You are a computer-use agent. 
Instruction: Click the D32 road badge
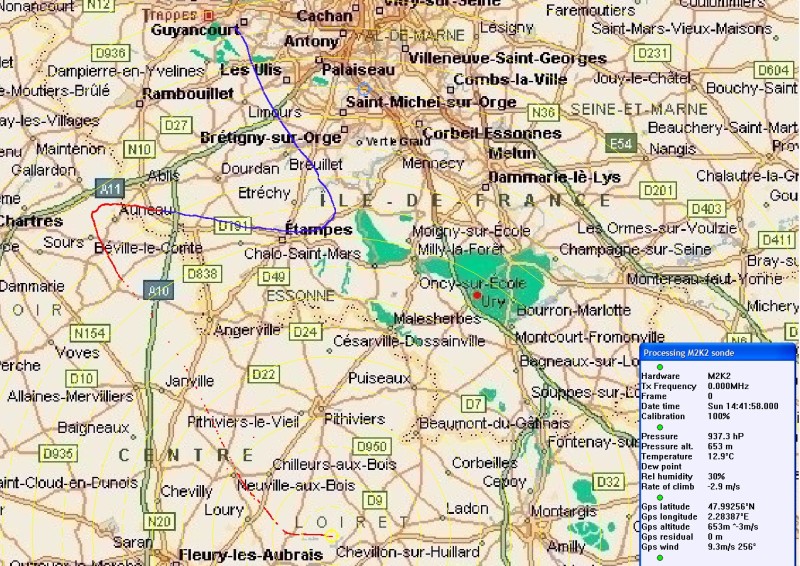point(609,481)
